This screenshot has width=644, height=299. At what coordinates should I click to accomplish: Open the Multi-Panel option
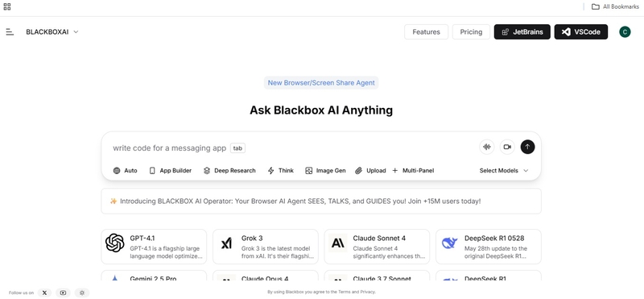point(413,171)
